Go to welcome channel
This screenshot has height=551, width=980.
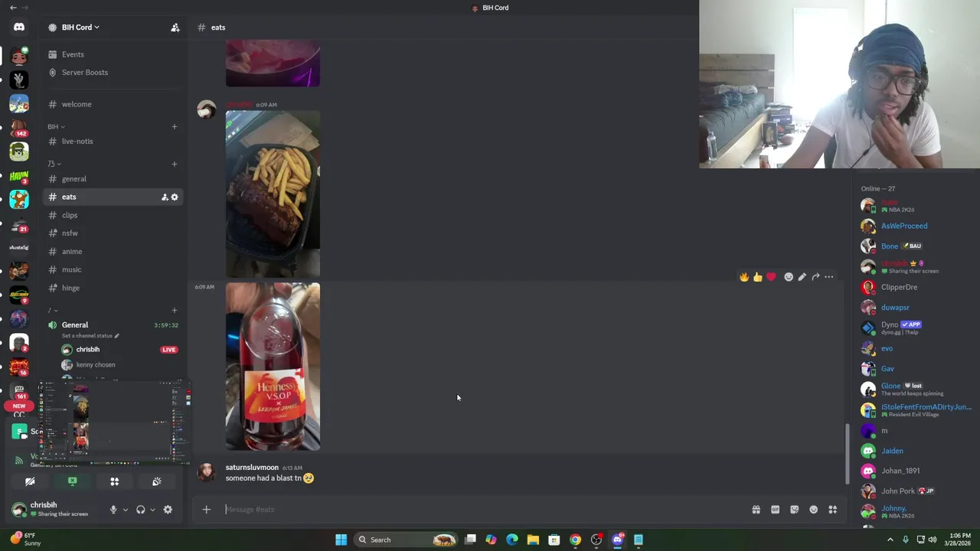tap(113, 104)
